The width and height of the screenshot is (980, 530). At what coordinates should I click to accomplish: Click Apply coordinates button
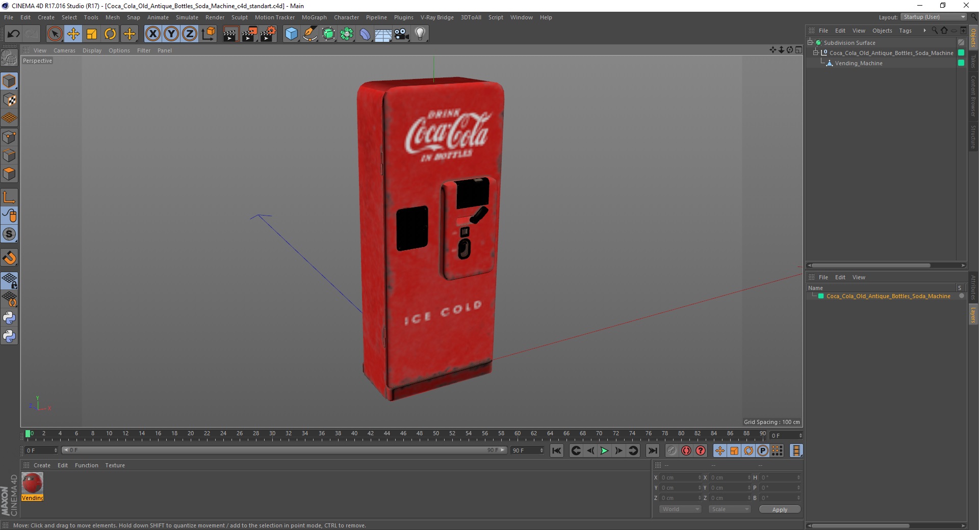pos(780,510)
